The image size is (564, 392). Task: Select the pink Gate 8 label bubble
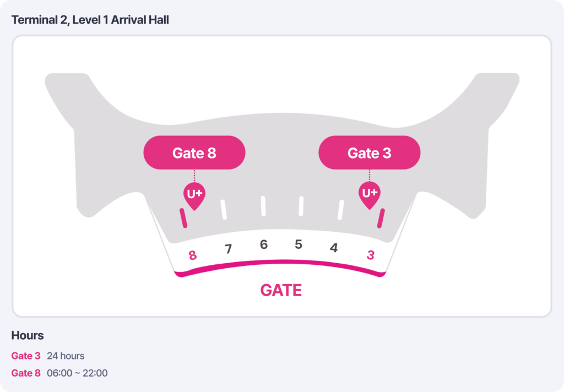(x=194, y=153)
